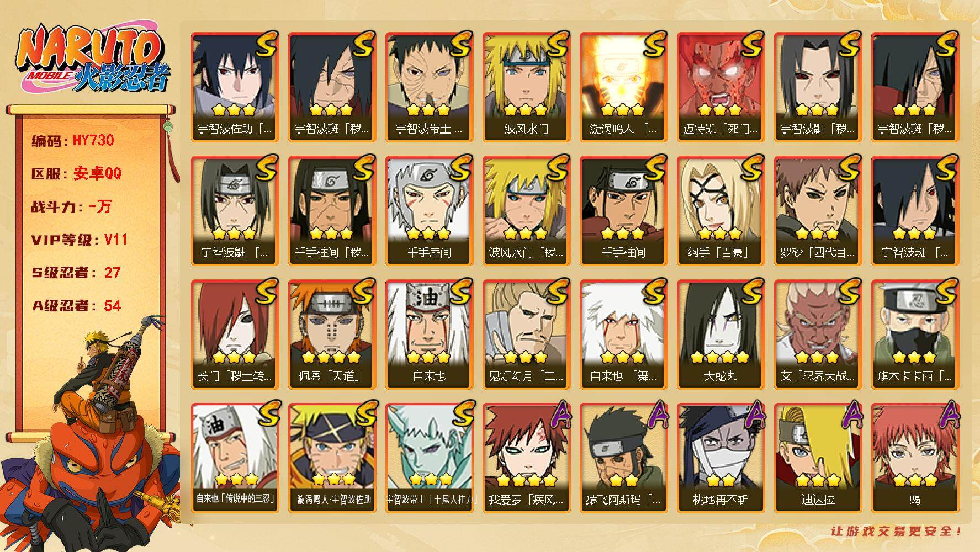980x552 pixels.
Task: Click the 区服 安卓QQ server label
Action: pyautogui.click(x=76, y=173)
